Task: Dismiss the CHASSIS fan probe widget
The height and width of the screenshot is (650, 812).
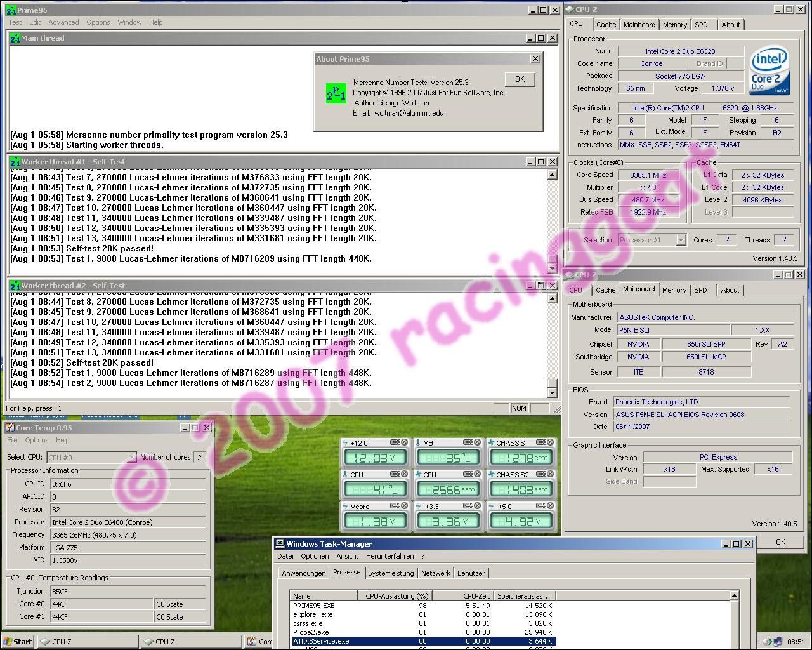Action: click(x=550, y=442)
